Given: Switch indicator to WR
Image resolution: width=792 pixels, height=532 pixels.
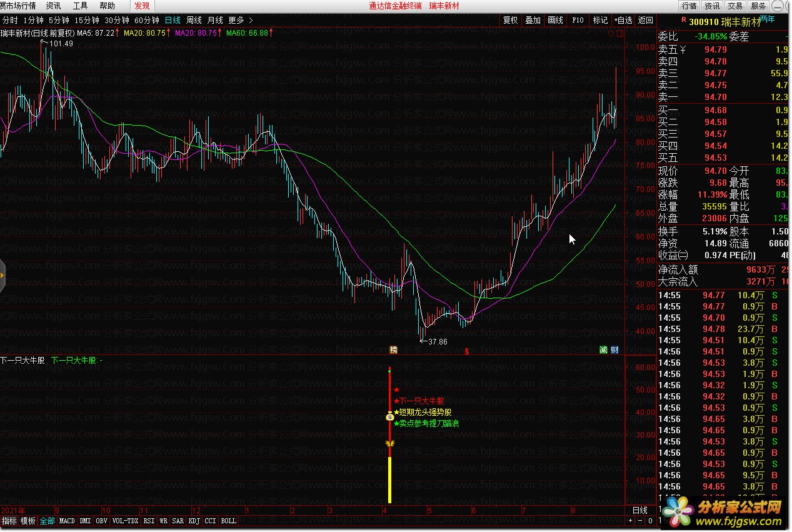Looking at the screenshot, I should click(163, 521).
